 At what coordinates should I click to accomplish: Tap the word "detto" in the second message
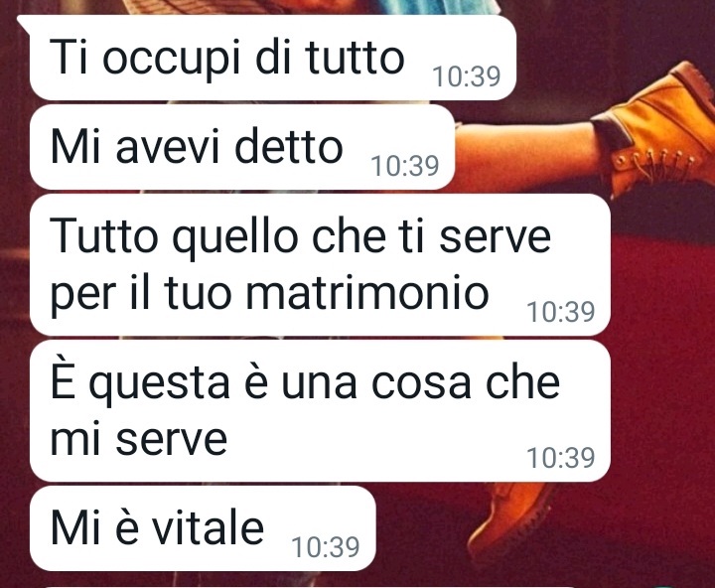point(289,146)
